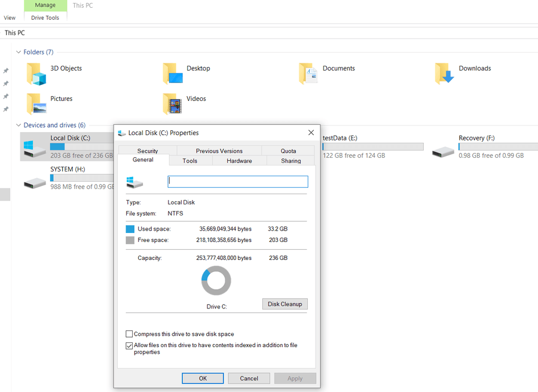The image size is (538, 392).
Task: Click the 'Local Disk' type value
Action: click(x=181, y=203)
